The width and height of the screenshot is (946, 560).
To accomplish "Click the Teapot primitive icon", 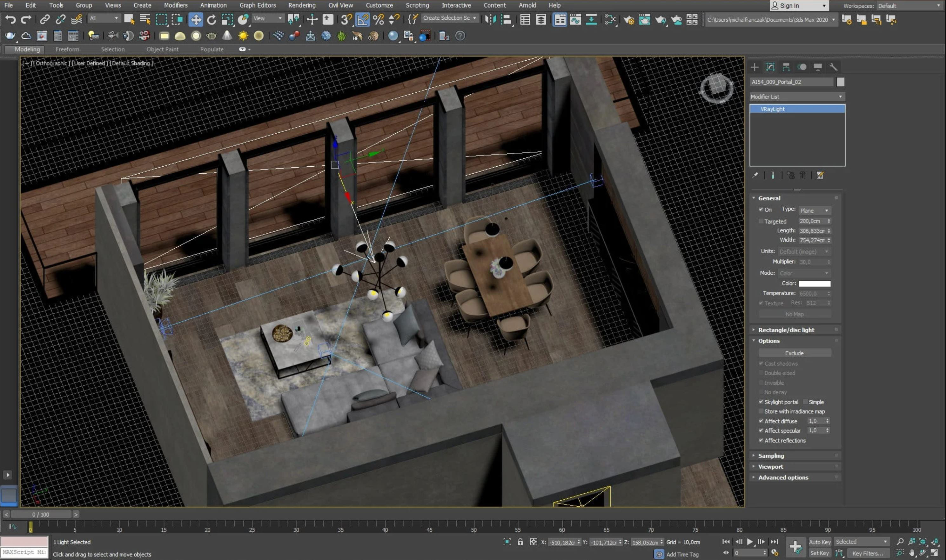I will tap(10, 36).
